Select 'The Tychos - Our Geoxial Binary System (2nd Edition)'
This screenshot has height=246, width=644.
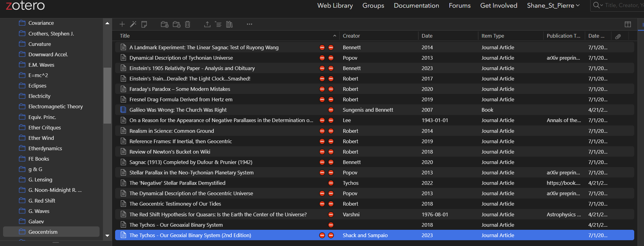[x=374, y=235]
